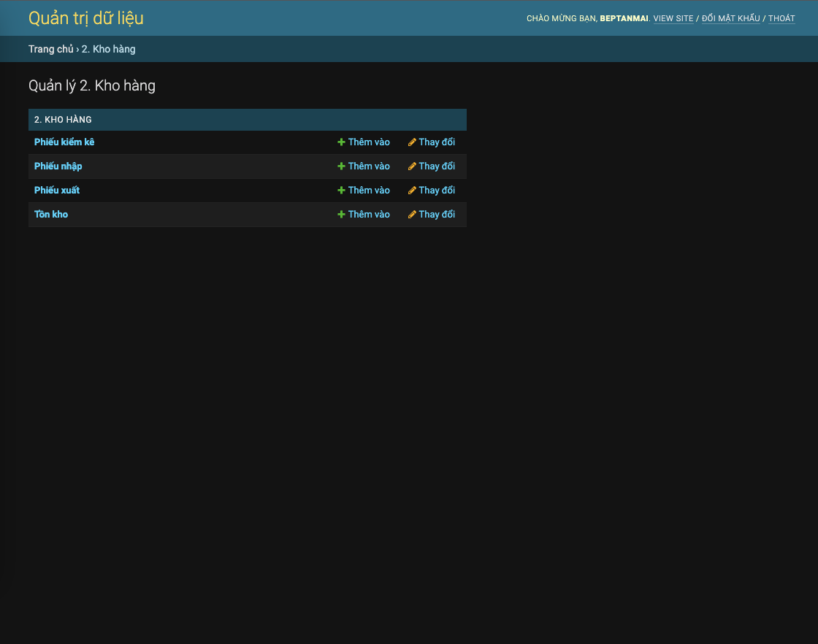Click the pencil icon on the Tồn kho row
Screen dimensions: 818x644
pyautogui.click(x=411, y=214)
